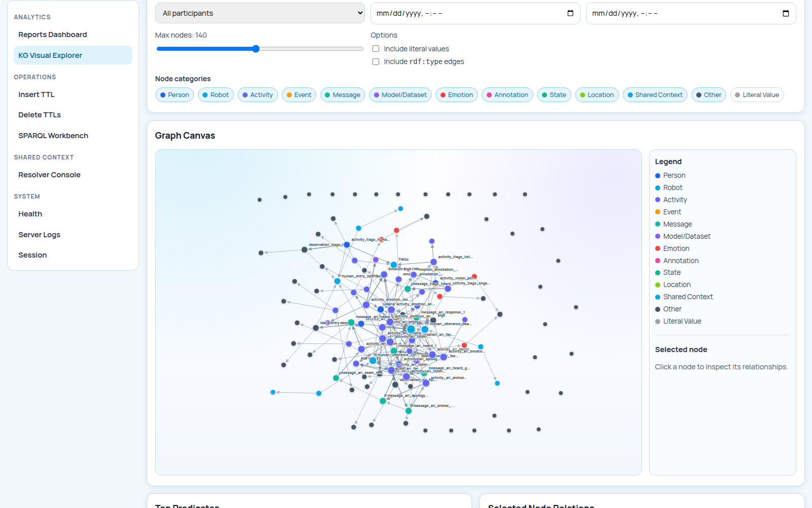Image resolution: width=812 pixels, height=508 pixels.
Task: Toggle the Other category chip
Action: click(x=709, y=95)
